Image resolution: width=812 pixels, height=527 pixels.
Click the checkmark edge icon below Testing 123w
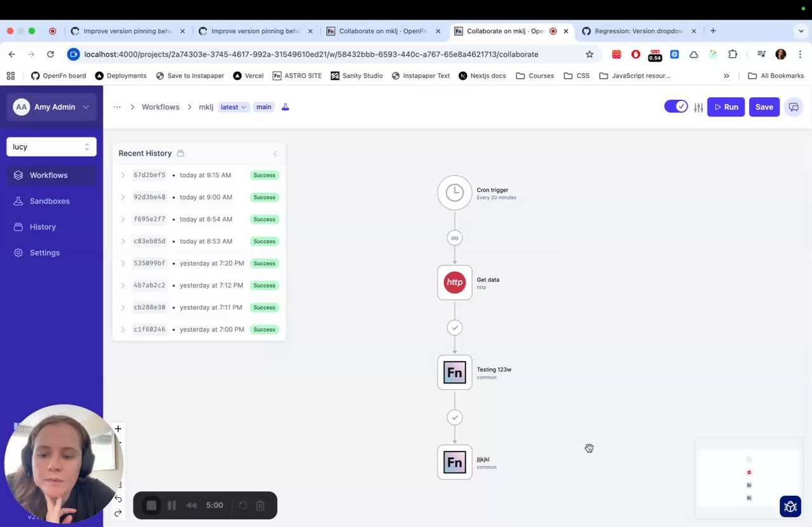(454, 417)
